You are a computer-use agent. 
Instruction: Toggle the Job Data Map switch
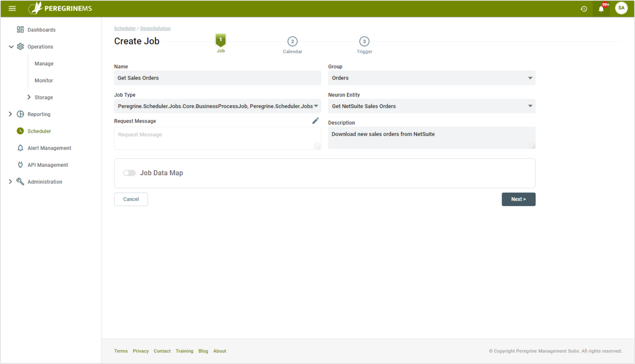129,173
